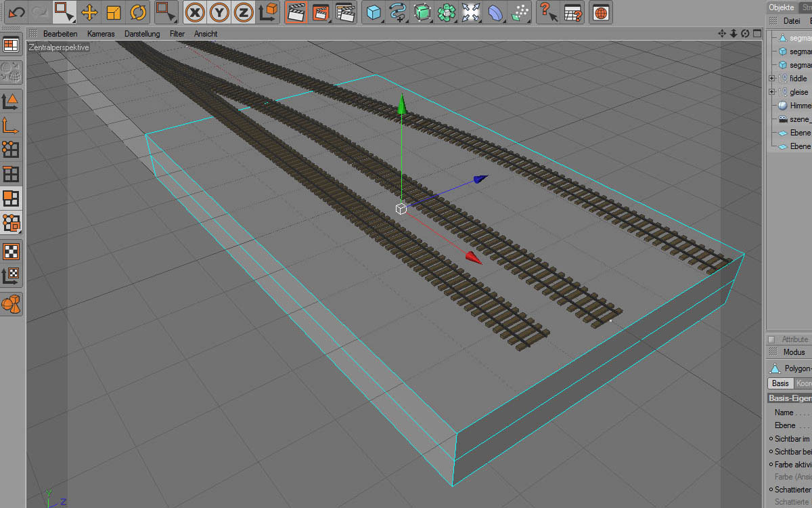This screenshot has width=812, height=508.
Task: Switch to the Basis tab
Action: pos(780,383)
